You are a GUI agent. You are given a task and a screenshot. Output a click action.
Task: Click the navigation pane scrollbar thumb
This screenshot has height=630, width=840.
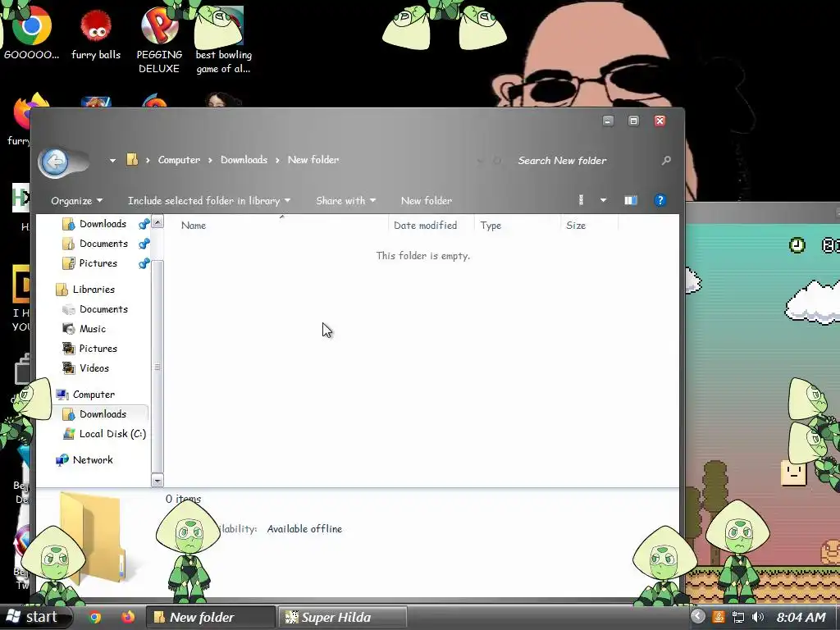[157, 367]
